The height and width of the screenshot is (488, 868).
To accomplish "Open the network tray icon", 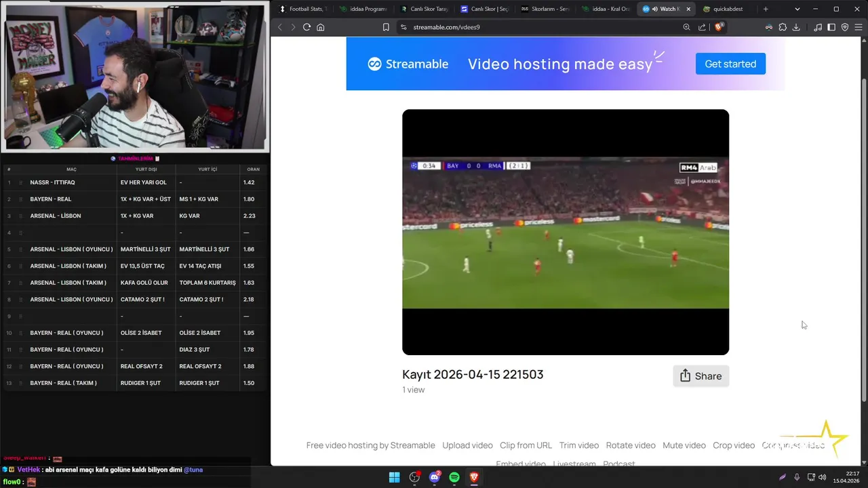I will point(811,477).
